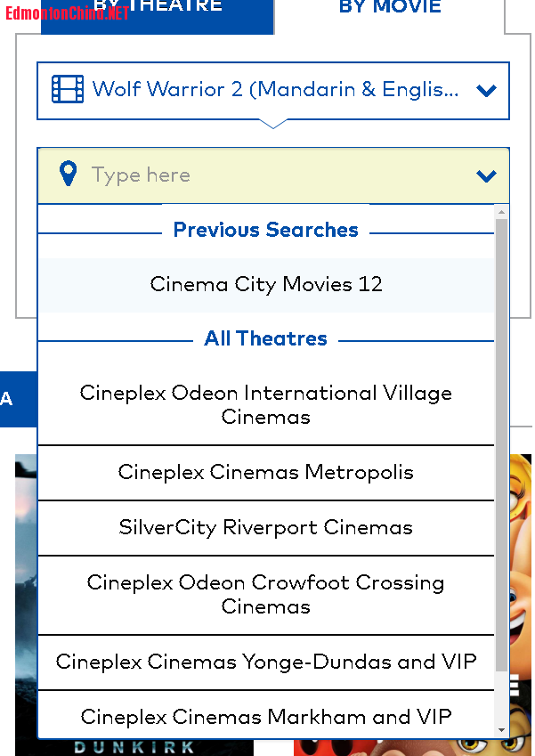Select SilverCity Riverport Cinemas
This screenshot has width=535, height=756.
point(266,528)
